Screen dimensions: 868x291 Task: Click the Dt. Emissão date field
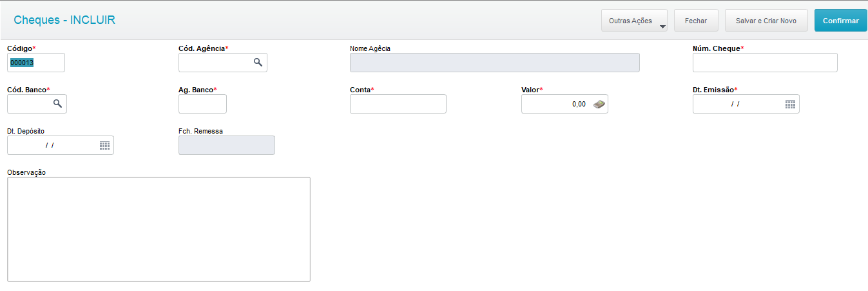(737, 104)
